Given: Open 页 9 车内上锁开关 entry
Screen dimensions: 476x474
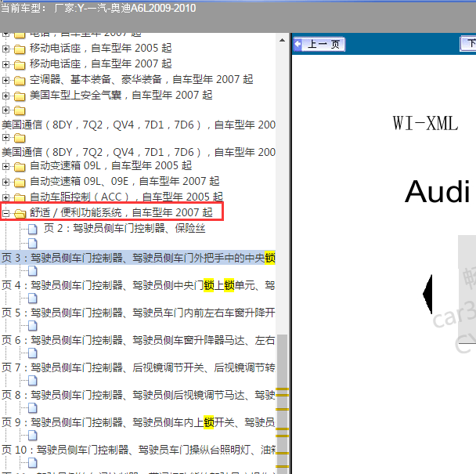Looking at the screenshot, I should pos(138,422).
